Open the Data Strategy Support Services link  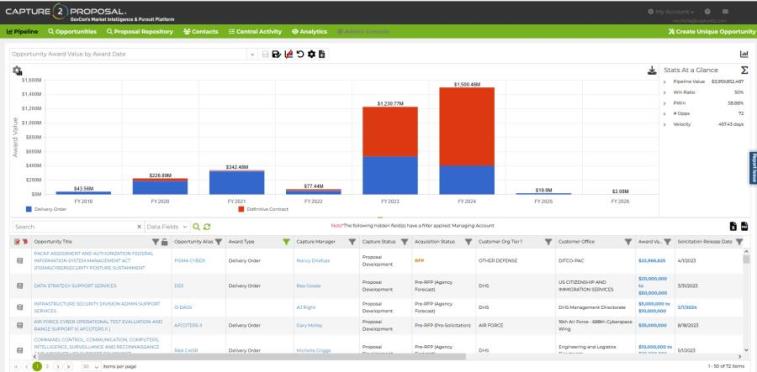[75, 286]
